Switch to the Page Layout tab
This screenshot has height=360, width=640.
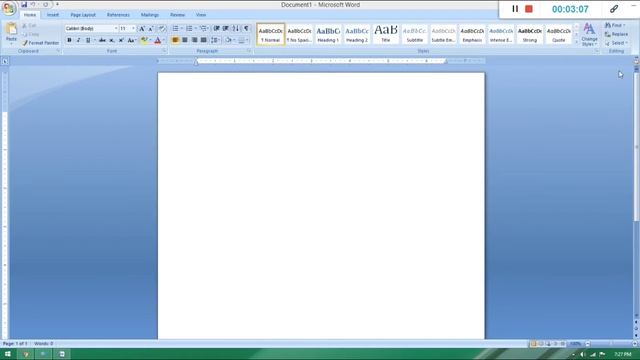[x=83, y=15]
